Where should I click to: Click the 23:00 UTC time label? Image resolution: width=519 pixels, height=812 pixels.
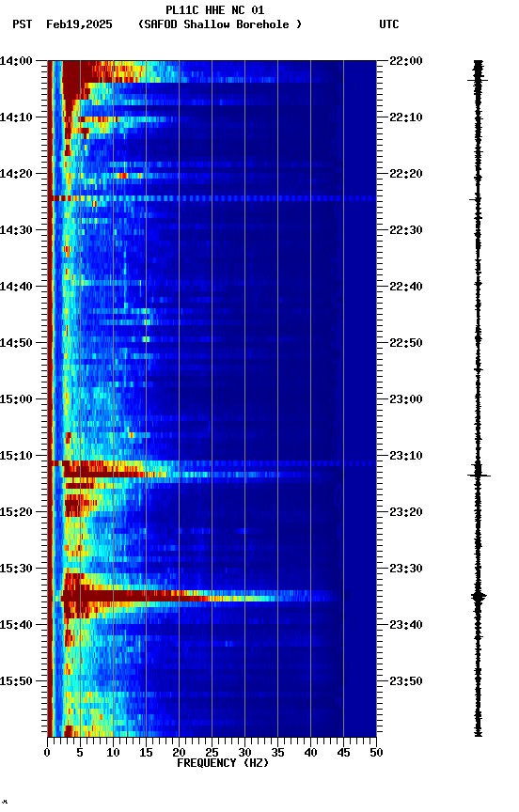(x=406, y=399)
